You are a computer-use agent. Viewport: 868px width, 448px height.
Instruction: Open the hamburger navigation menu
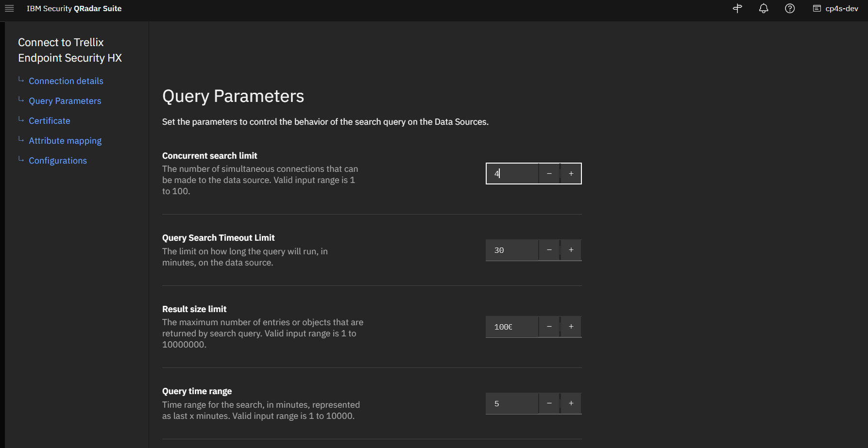point(9,8)
